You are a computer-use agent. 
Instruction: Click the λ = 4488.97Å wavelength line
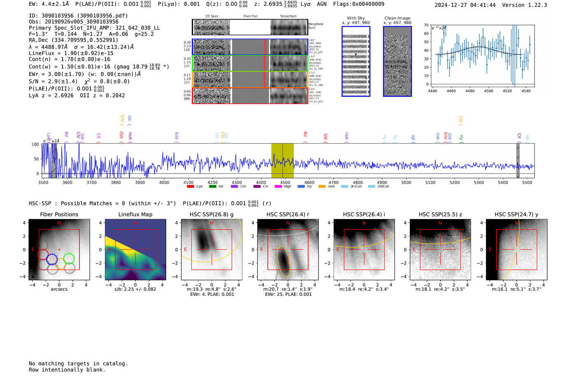tap(81, 47)
